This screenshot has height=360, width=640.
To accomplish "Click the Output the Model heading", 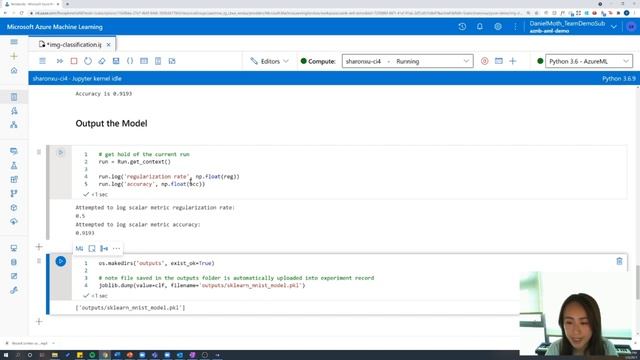I will (111, 123).
